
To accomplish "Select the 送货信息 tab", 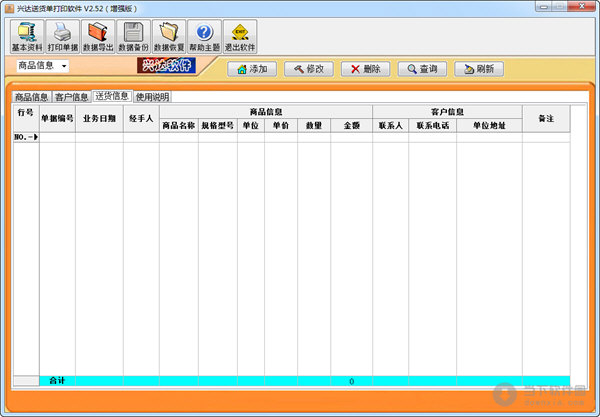I will [112, 96].
